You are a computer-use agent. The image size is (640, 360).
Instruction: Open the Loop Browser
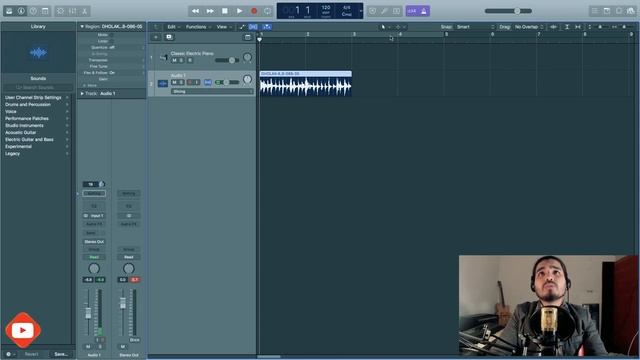click(x=619, y=11)
